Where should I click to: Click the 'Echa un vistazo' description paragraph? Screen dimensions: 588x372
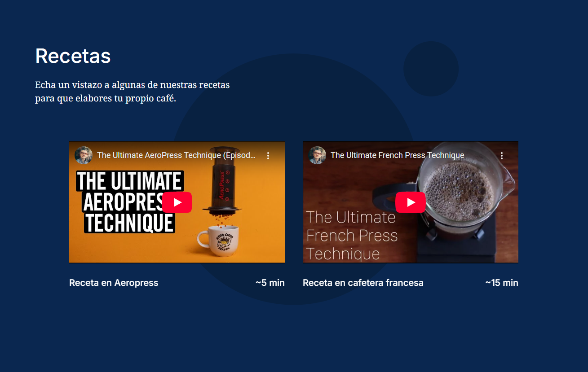click(x=132, y=92)
